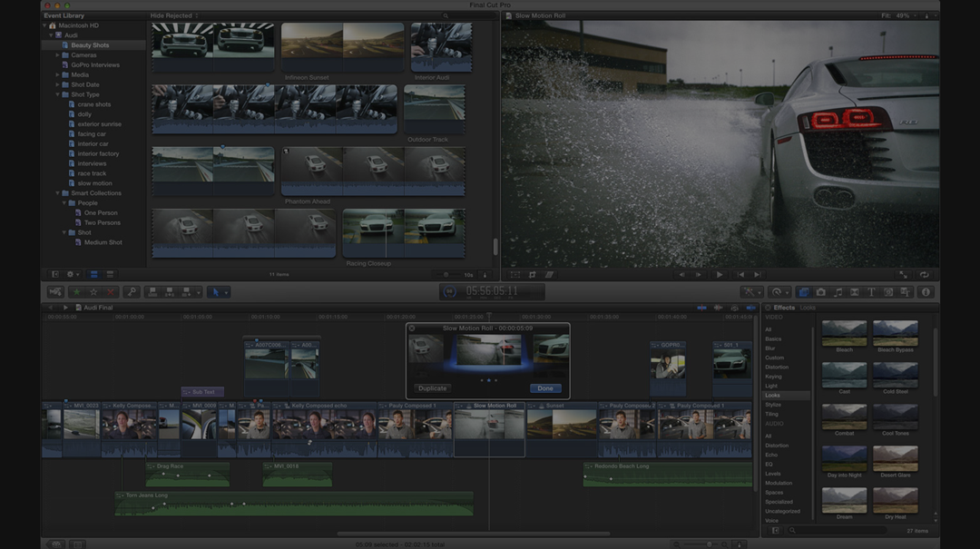Toggle loop playback in the viewer
The height and width of the screenshot is (549, 980).
click(924, 274)
